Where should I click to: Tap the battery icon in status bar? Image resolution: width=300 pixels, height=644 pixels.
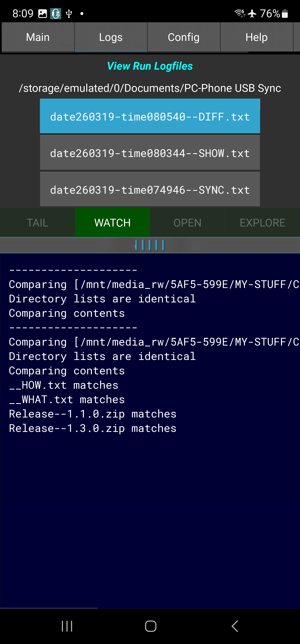click(285, 14)
